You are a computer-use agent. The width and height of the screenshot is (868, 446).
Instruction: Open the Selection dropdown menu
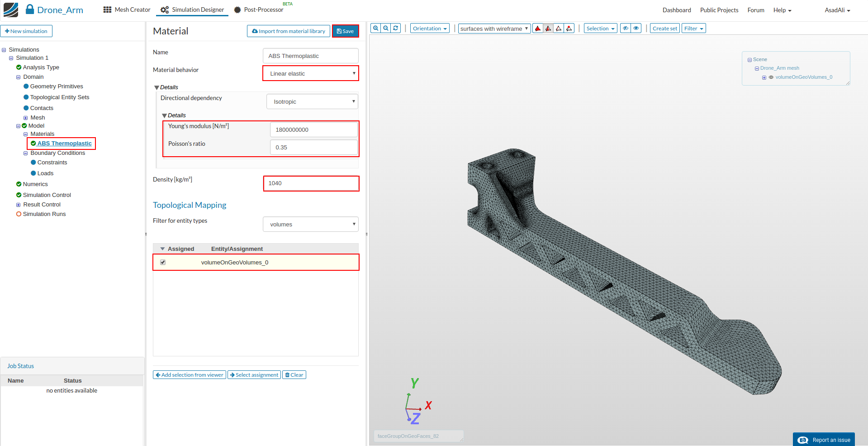click(x=601, y=29)
